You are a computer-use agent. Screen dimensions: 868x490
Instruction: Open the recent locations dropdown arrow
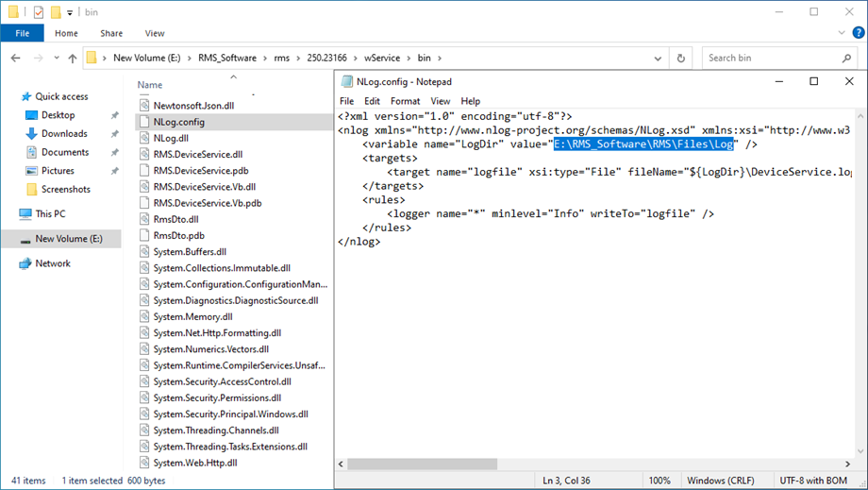point(56,58)
